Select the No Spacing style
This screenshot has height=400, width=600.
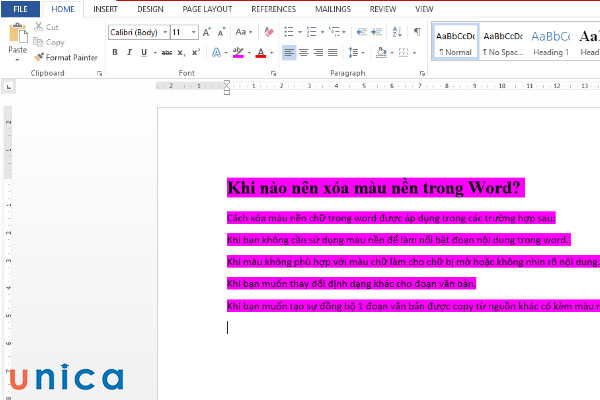click(502, 40)
